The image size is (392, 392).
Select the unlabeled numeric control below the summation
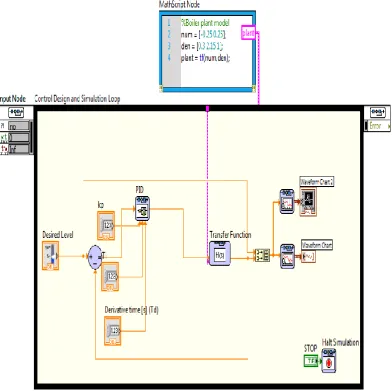coord(110,277)
